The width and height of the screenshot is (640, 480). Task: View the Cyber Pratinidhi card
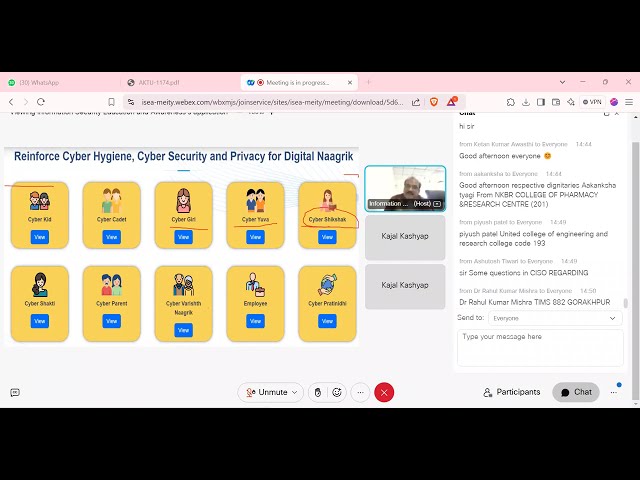tap(327, 321)
